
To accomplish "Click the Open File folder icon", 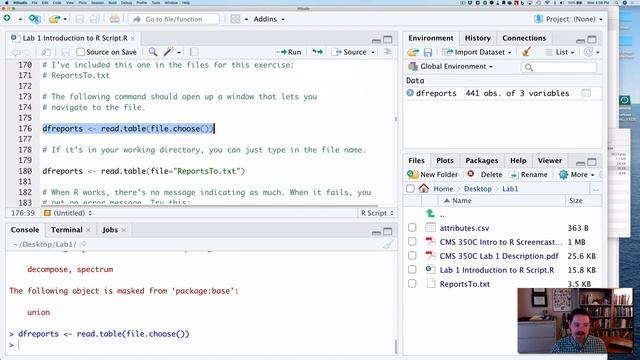I will tap(54, 19).
